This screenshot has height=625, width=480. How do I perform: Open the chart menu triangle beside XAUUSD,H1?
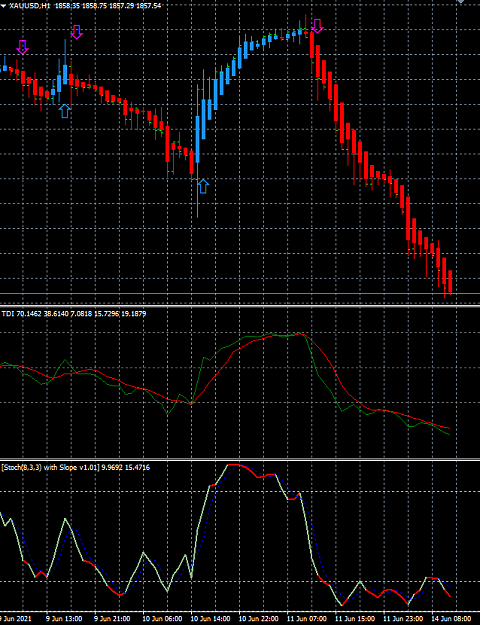click(4, 6)
